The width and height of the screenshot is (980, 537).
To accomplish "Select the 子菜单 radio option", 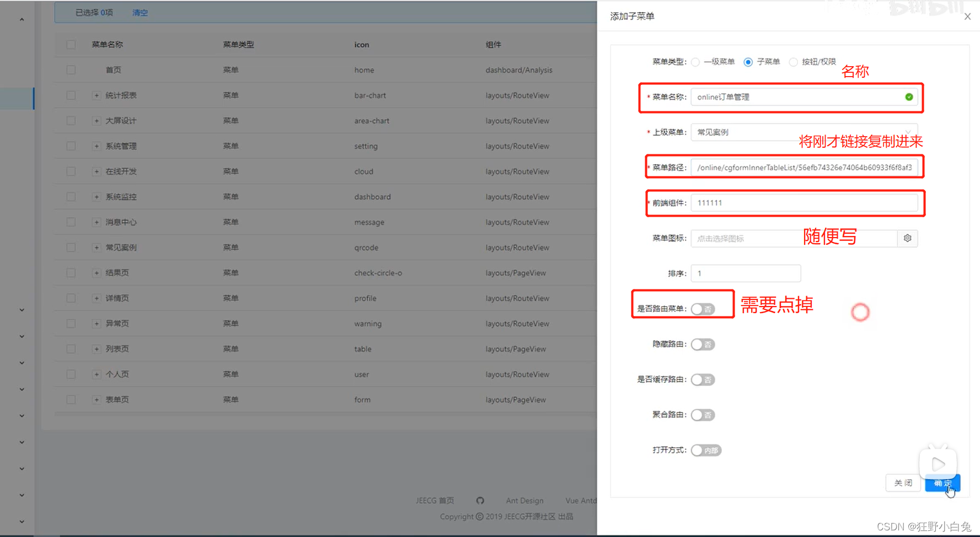I will click(748, 62).
